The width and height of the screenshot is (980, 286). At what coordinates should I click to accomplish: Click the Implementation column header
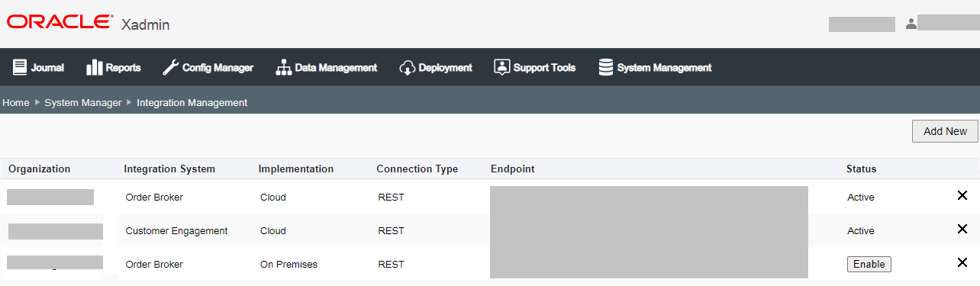coord(296,169)
